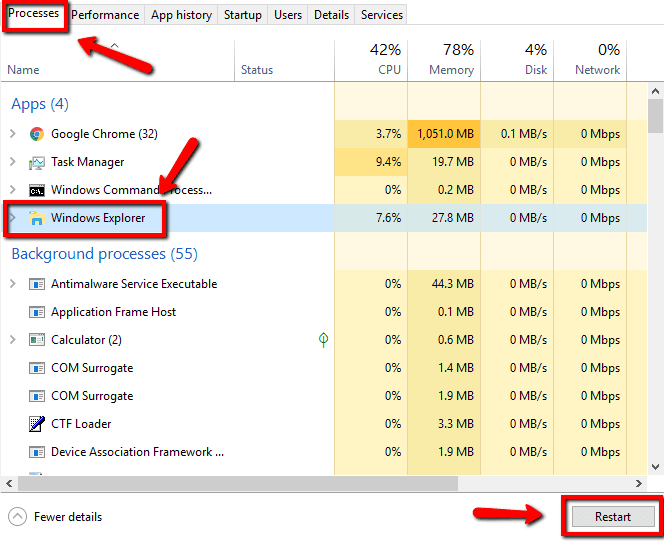Click the second COM Surrogate icon (1.9 MB)

[x=37, y=396]
